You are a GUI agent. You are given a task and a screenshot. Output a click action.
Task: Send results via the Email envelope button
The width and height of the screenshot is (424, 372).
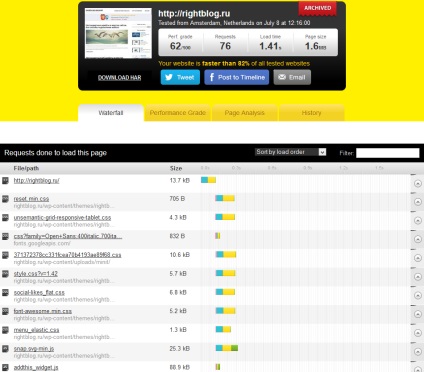pos(292,77)
